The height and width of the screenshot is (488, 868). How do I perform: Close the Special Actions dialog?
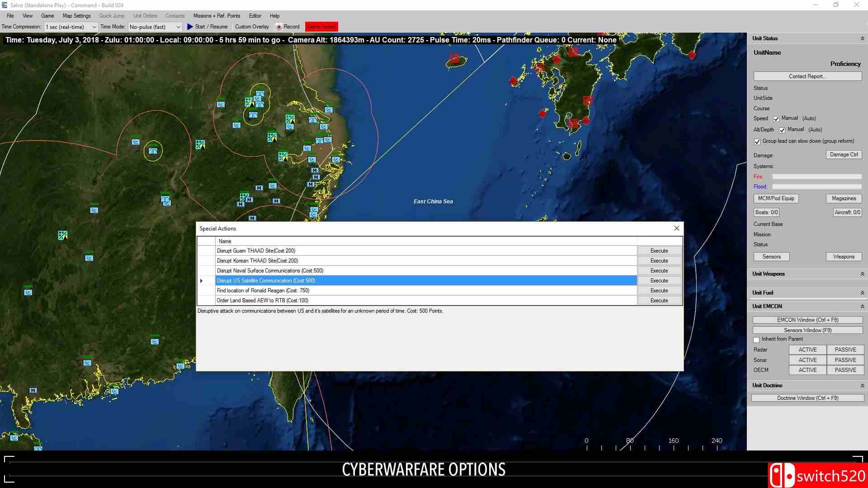point(677,228)
